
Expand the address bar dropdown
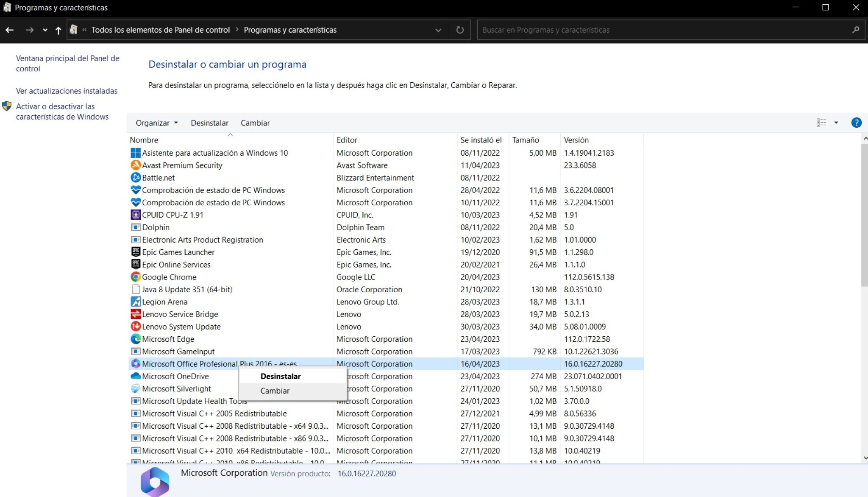[x=438, y=30]
